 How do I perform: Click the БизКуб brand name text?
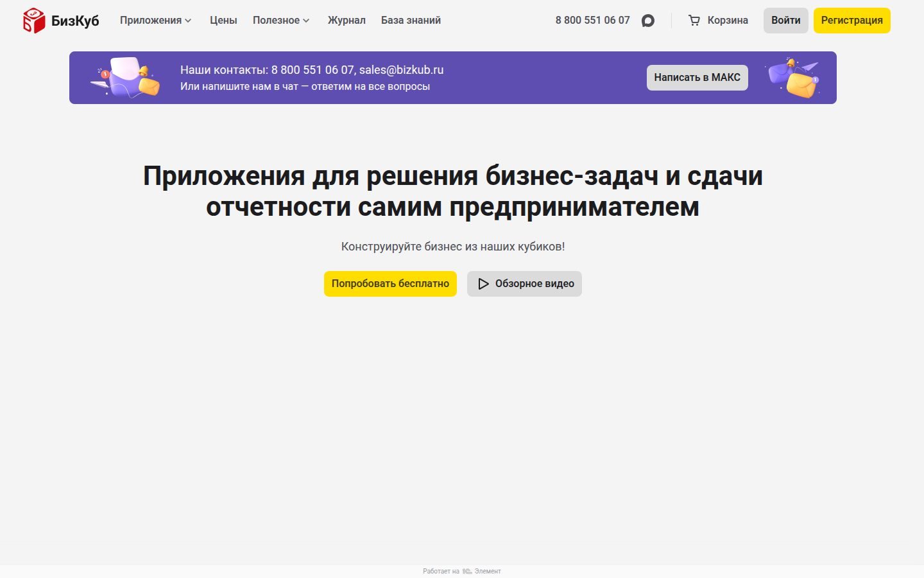coord(75,21)
